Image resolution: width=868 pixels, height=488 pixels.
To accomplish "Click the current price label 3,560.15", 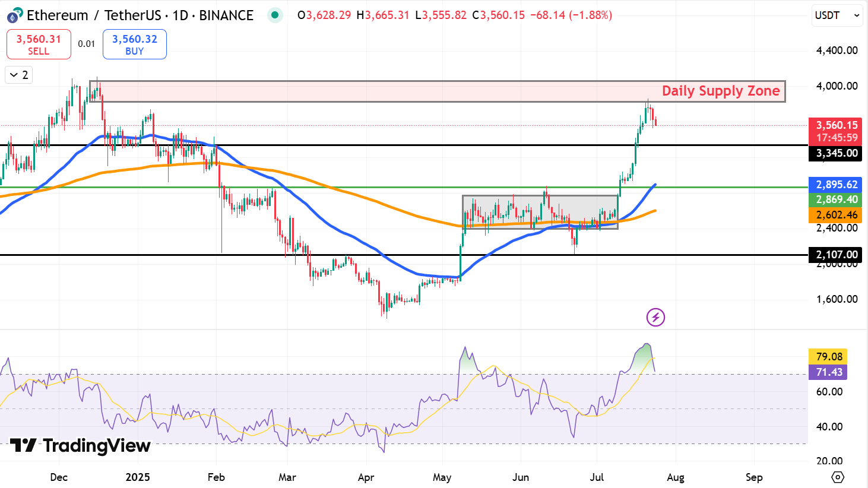I will pyautogui.click(x=836, y=125).
